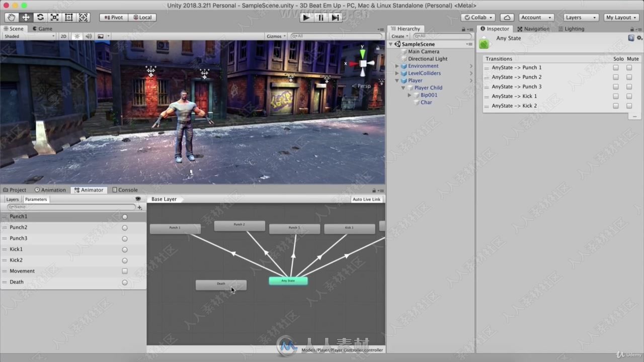Screen dimensions: 644x362
Task: Open Inspector settings gear icon
Action: click(639, 38)
